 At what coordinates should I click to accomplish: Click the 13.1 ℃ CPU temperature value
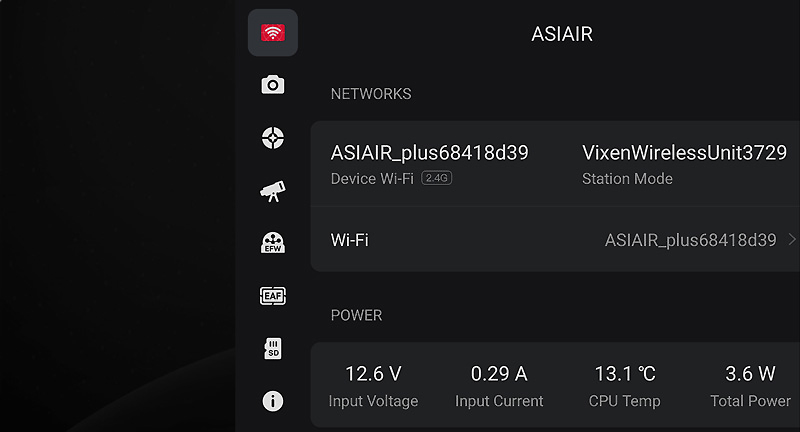pyautogui.click(x=624, y=374)
